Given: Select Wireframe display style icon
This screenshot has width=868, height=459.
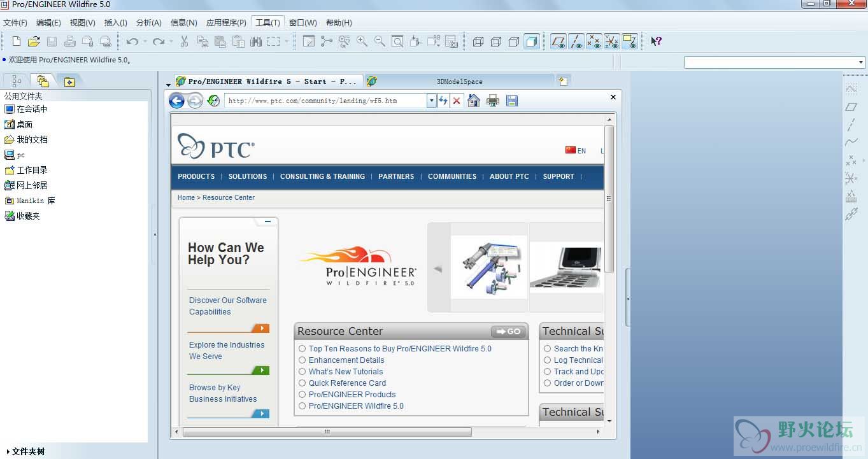Looking at the screenshot, I should coord(478,41).
